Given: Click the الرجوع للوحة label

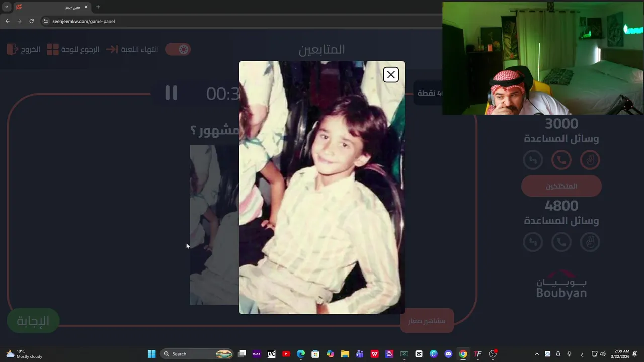Looking at the screenshot, I should pos(80,50).
